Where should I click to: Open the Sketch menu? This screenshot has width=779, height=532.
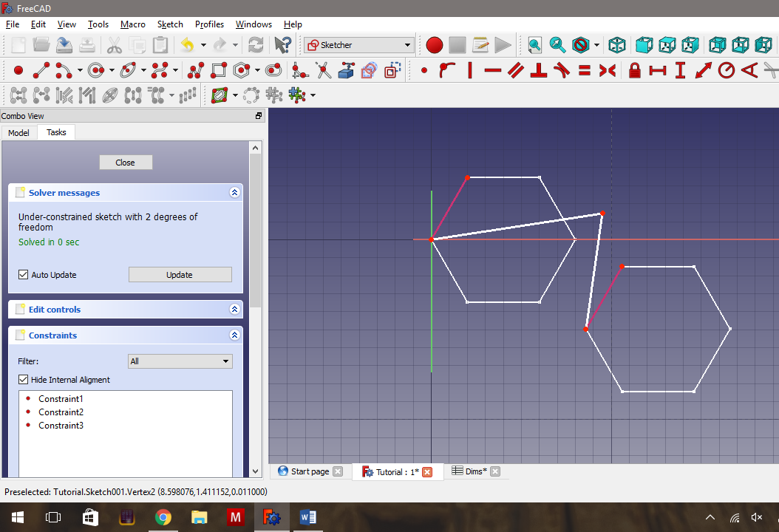point(170,24)
